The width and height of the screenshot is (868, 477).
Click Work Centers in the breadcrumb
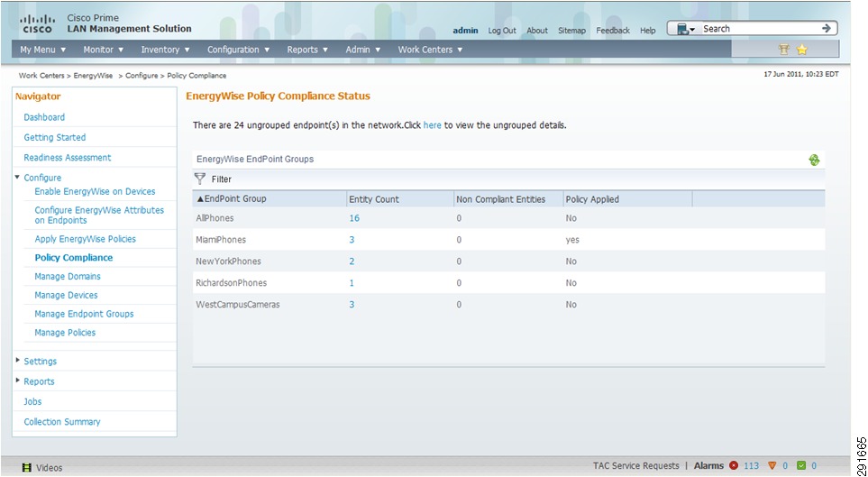coord(41,76)
